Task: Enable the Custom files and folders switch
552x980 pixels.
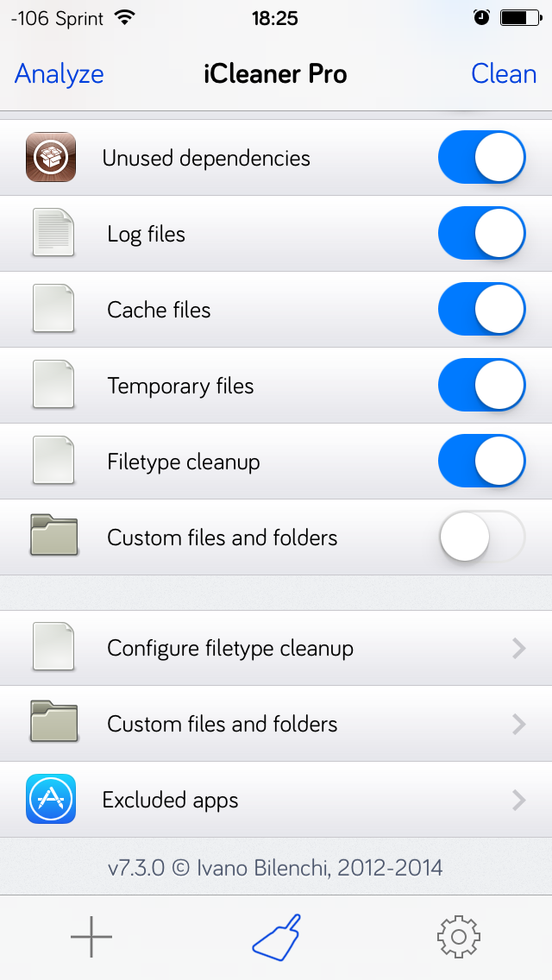Action: coord(482,537)
